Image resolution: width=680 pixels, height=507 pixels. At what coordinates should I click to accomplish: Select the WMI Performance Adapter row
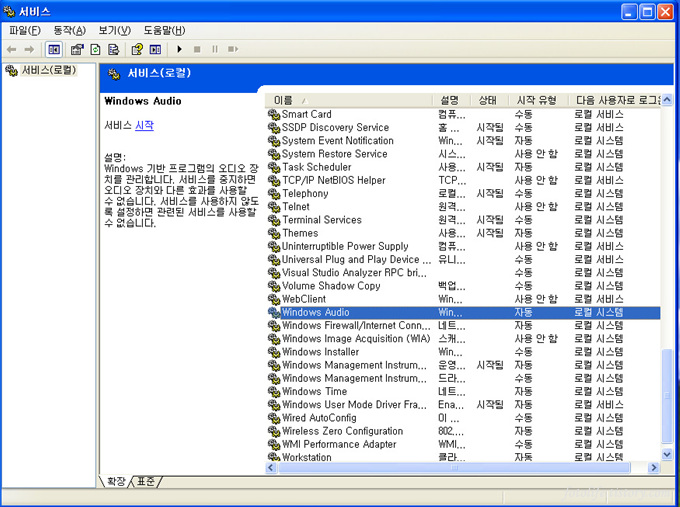coord(463,445)
